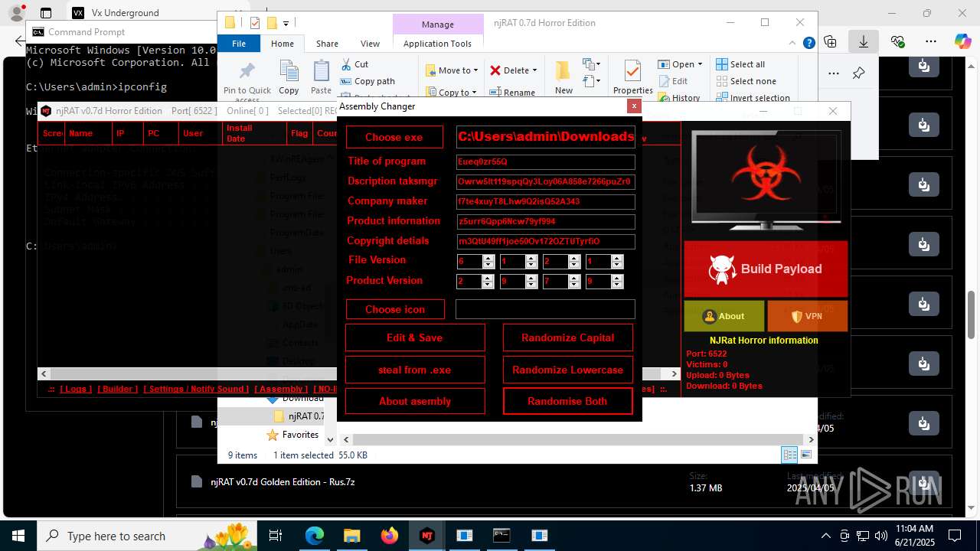This screenshot has width=980, height=551.
Task: Open Settings / Notify Sound menu
Action: tap(196, 389)
